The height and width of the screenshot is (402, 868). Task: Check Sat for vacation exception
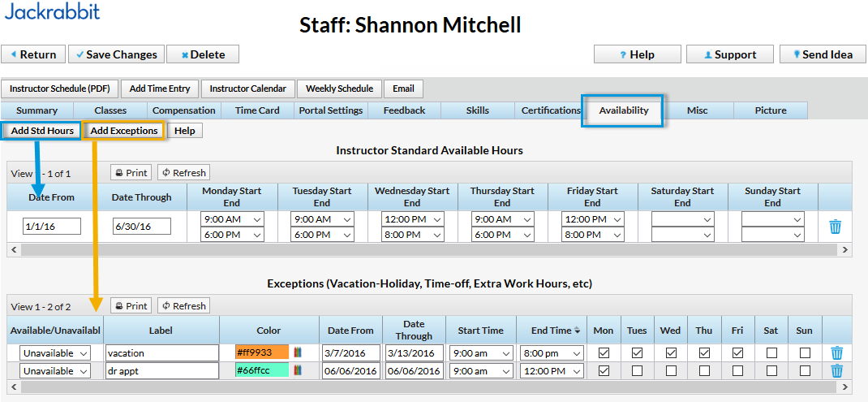[x=771, y=352]
